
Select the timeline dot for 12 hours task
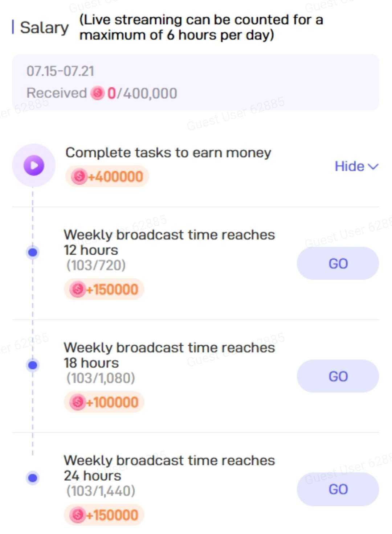coord(33,252)
